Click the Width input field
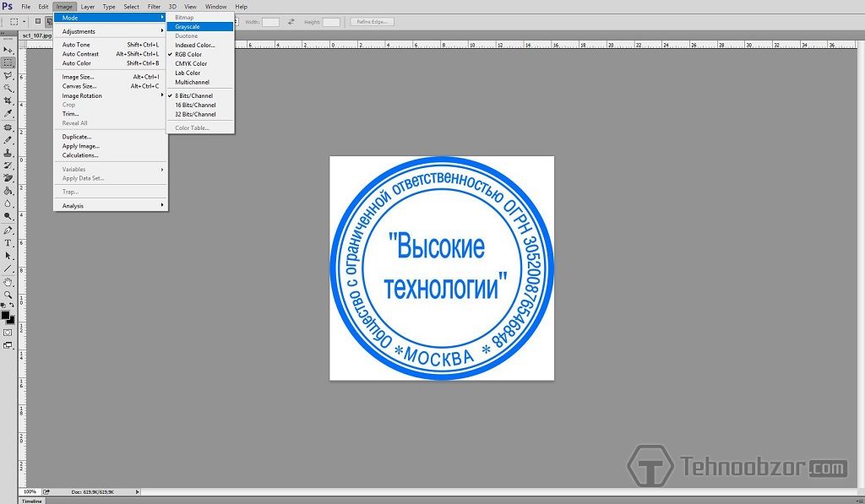The height and width of the screenshot is (504, 865). [270, 21]
